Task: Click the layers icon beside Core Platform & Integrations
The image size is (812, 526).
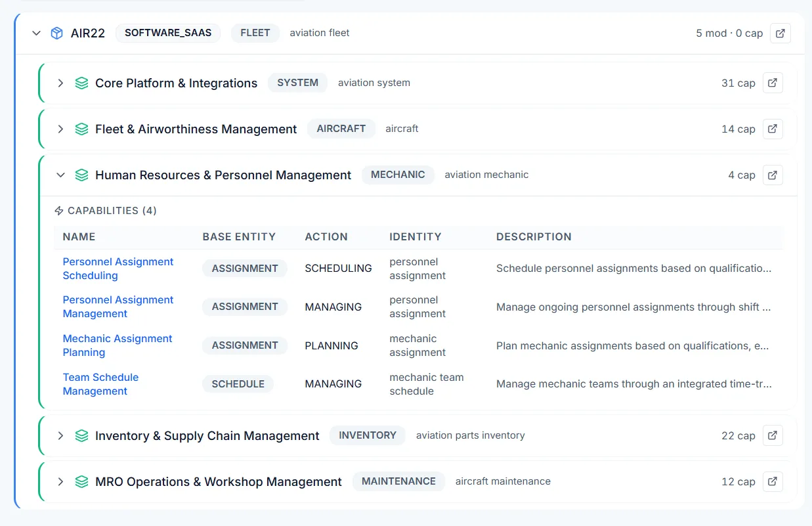Action: tap(81, 83)
